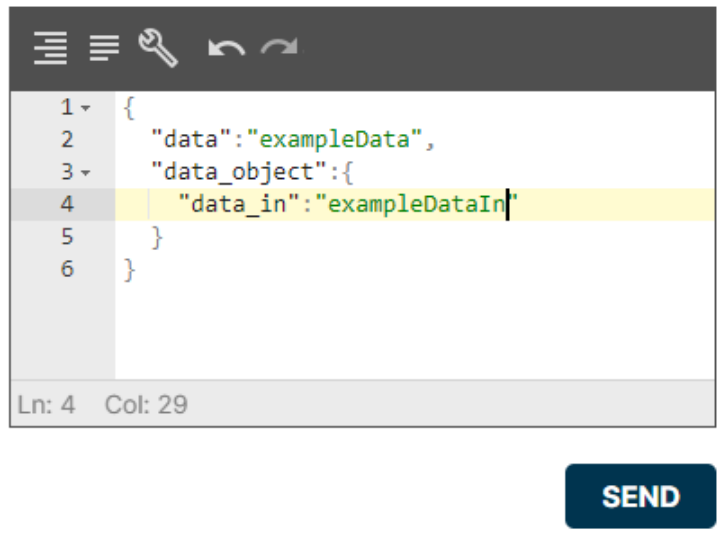Click the Ln: 4 status indicator
This screenshot has width=725, height=537.
[x=46, y=405]
